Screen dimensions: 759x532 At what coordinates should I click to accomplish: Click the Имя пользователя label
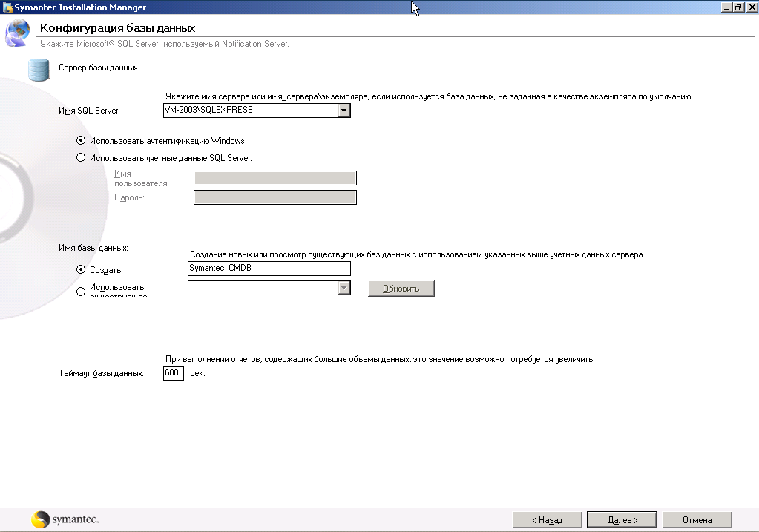pyautogui.click(x=142, y=178)
